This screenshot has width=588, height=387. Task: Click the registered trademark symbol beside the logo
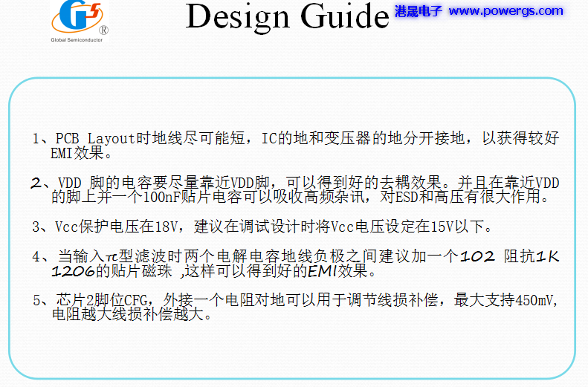(x=103, y=30)
